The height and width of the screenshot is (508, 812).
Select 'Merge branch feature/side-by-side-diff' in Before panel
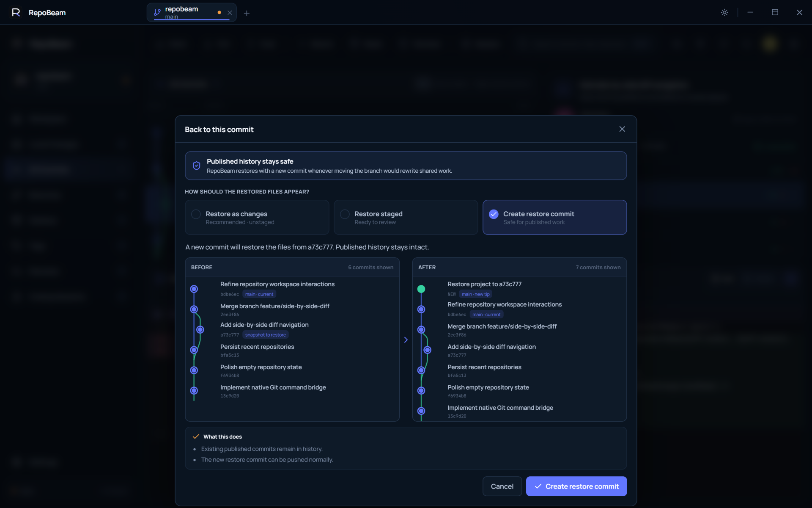point(292,310)
